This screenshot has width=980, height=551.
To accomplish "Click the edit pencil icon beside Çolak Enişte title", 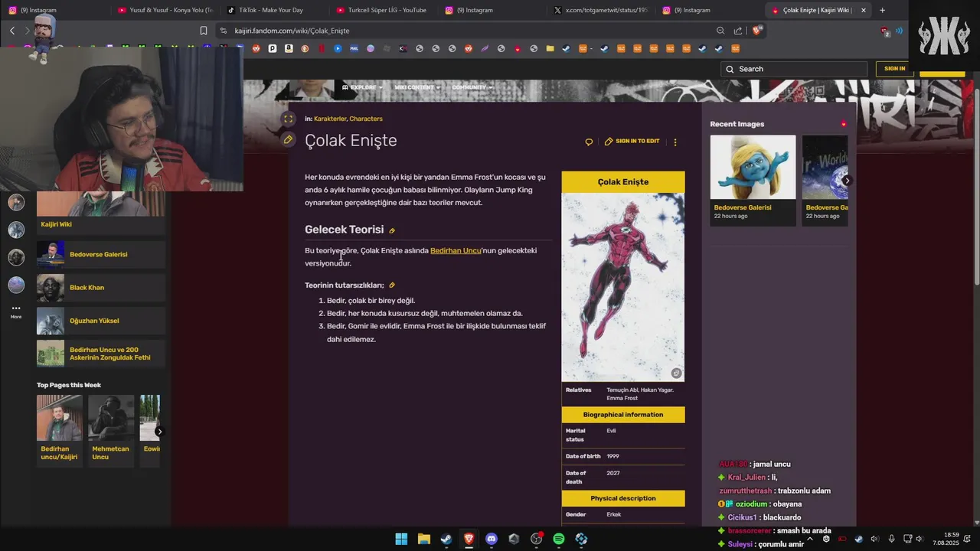I will pyautogui.click(x=288, y=140).
